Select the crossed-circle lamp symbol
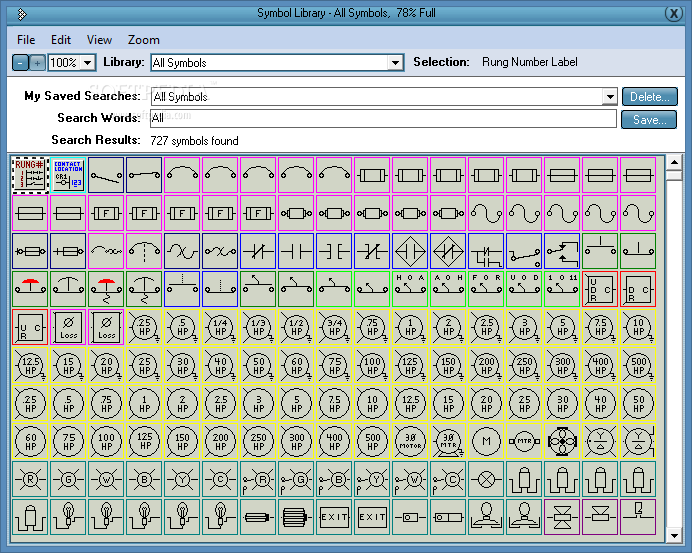The image size is (692, 553). (486, 479)
